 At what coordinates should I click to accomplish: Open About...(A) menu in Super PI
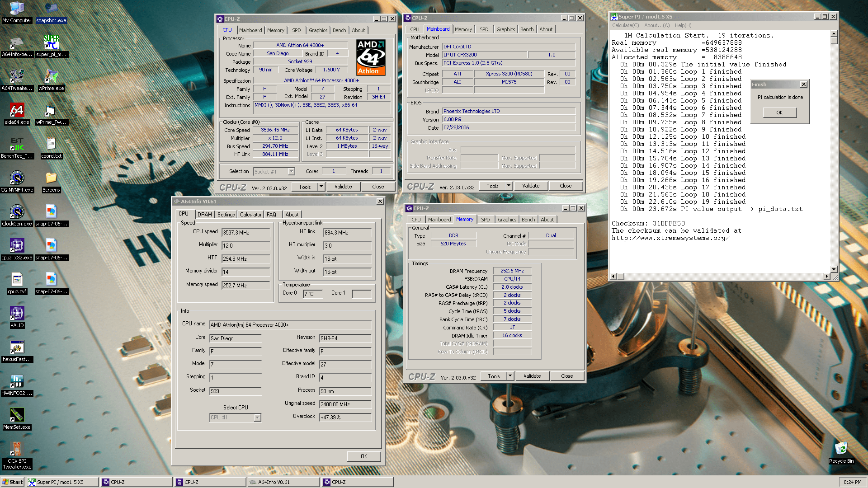click(657, 25)
